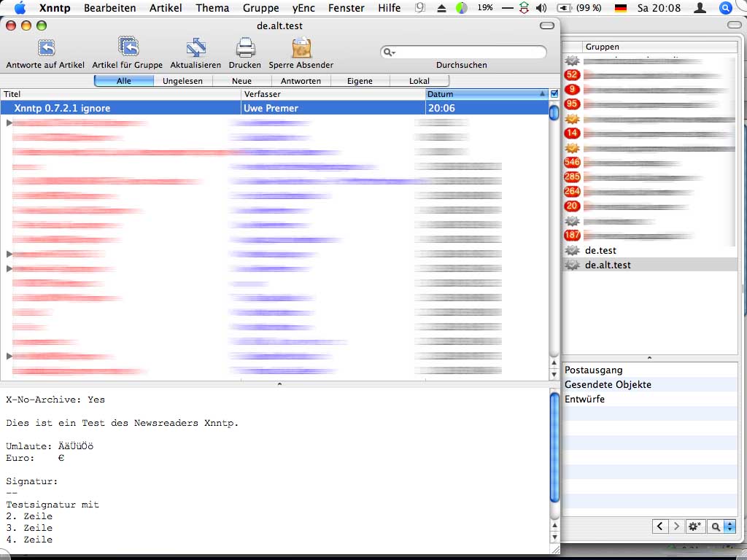Click the Artikel für Gruppe icon
Image resolution: width=747 pixels, height=560 pixels.
click(x=128, y=49)
